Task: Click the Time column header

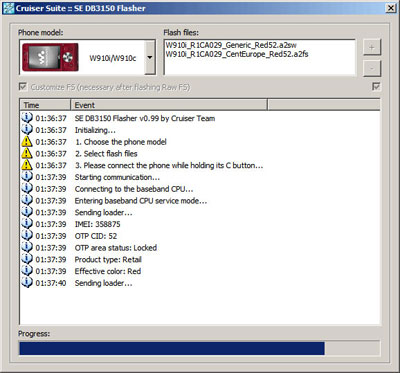Action: click(x=45, y=105)
